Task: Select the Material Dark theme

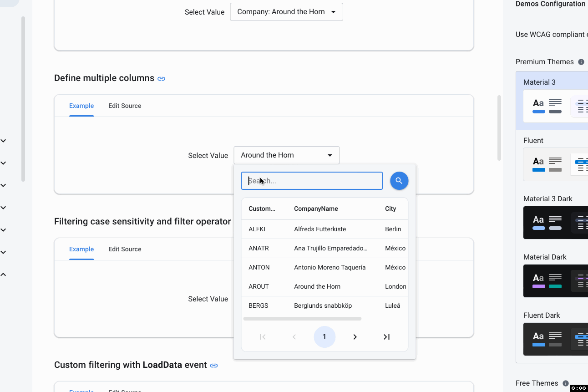Action: click(552, 275)
